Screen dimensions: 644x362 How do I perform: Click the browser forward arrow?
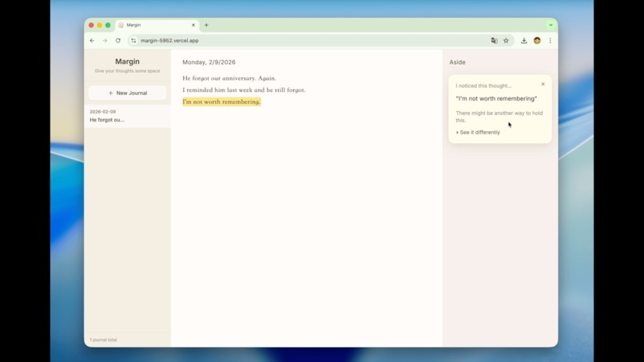[x=105, y=41]
